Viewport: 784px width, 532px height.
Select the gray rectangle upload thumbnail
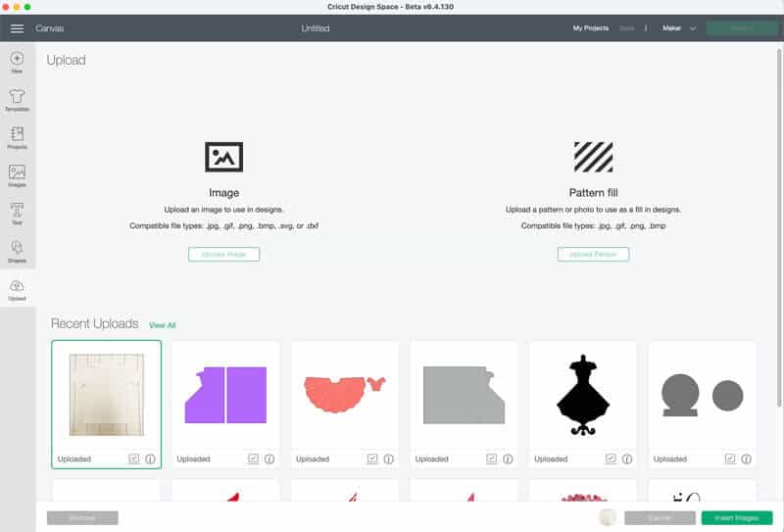[464, 395]
